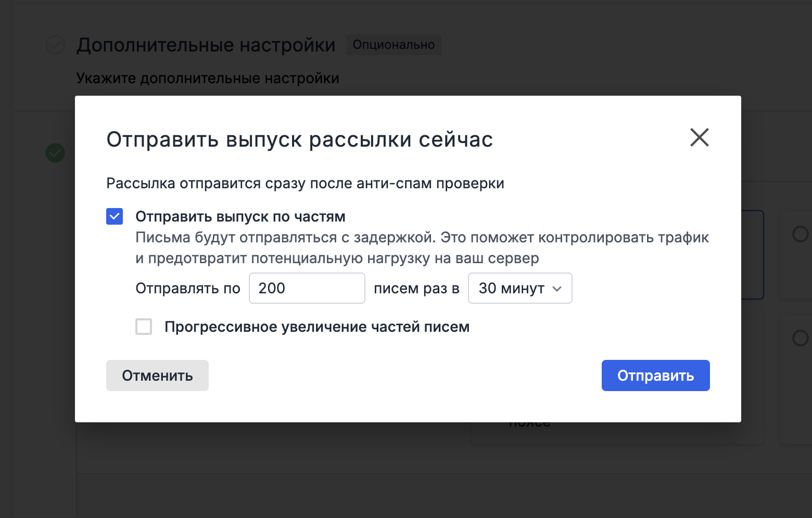Enable Прогрессивное увеличение частей писем checkbox

[x=144, y=327]
